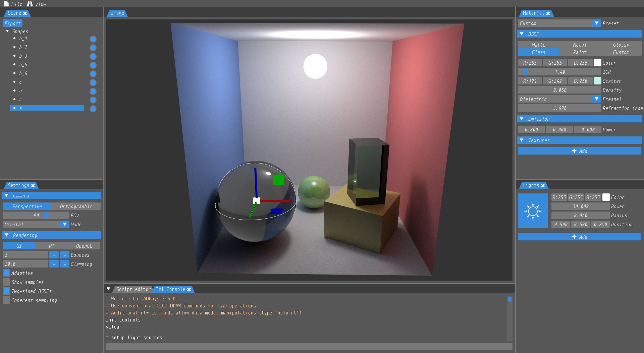
Task: Disable the Adaptive checkbox
Action: click(x=6, y=273)
